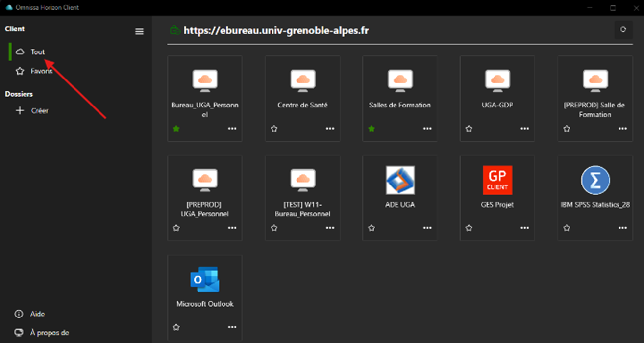Click the ebureau.univ-grenoble-alpes.fr server address
This screenshot has height=343, width=644.
(x=276, y=30)
